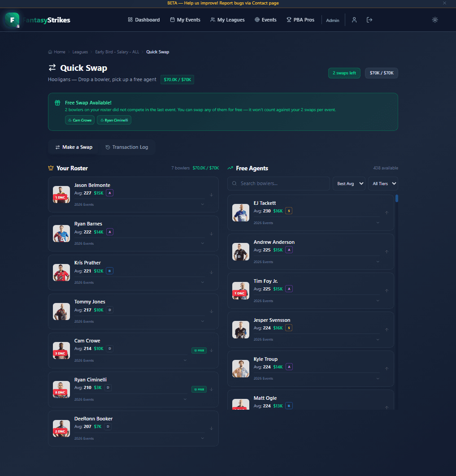This screenshot has width=456, height=476.
Task: Click pick-up arrow for Tim Foy Jr.
Action: click(x=387, y=290)
